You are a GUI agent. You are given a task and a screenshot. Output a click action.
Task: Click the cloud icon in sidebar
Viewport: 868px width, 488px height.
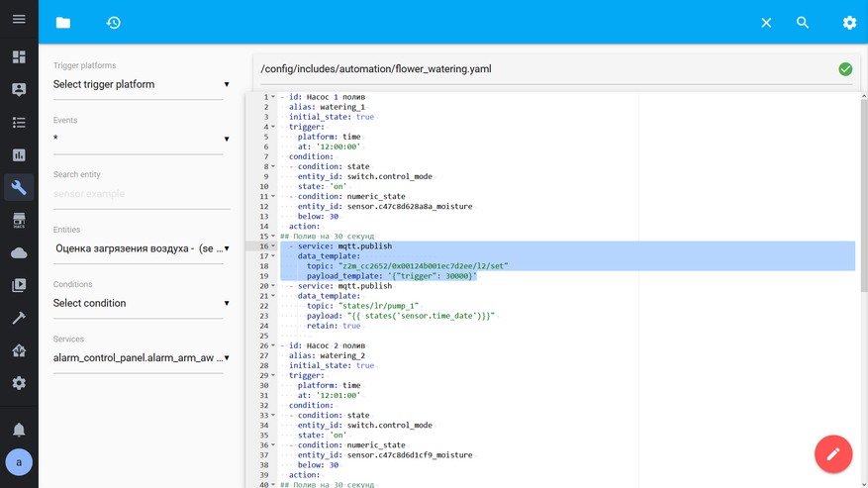[19, 253]
